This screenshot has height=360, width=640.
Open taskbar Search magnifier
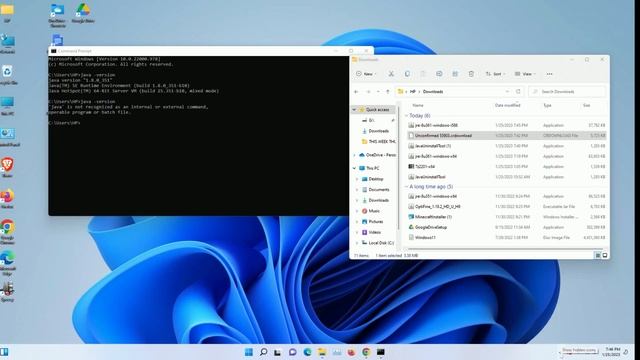(263, 352)
